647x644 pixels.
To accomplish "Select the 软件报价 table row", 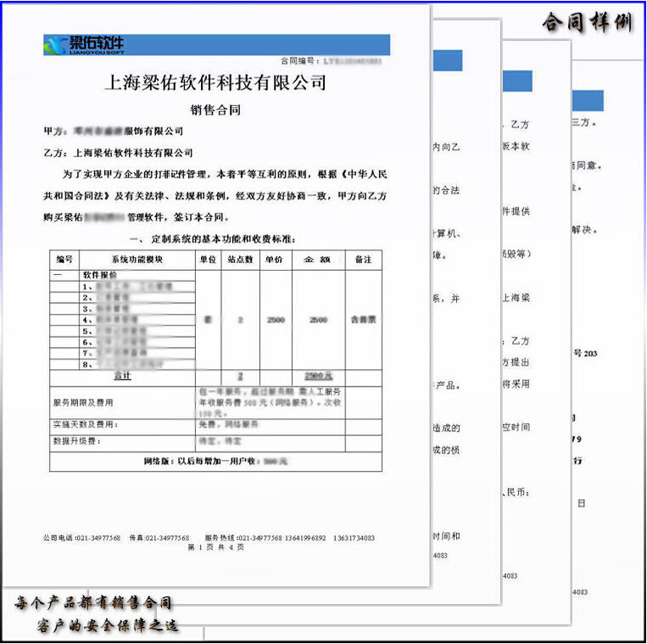I will click(123, 276).
